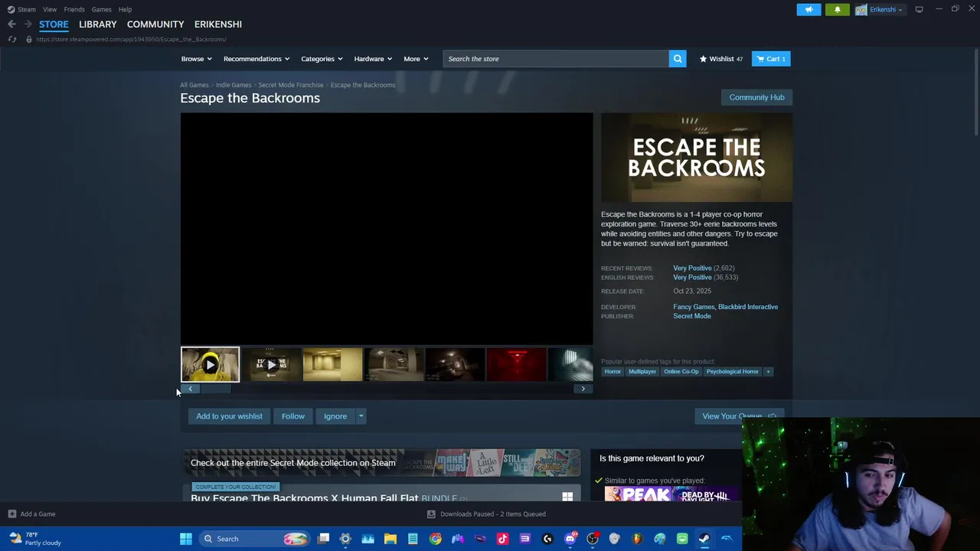The image size is (980, 551).
Task: Click the store page vertical scrollbar
Action: [976, 92]
